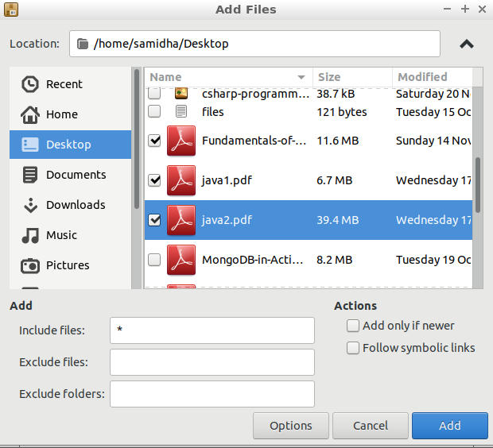Maximize the Add Files dialog

coord(465,9)
